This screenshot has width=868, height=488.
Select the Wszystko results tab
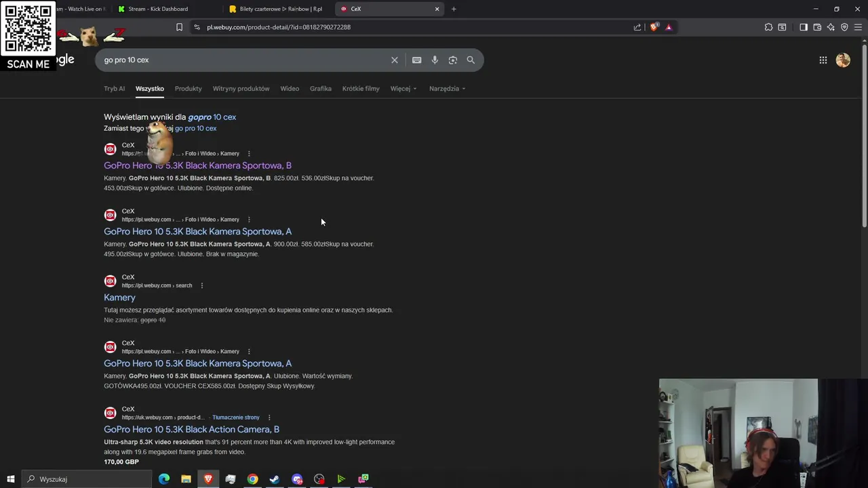[149, 89]
